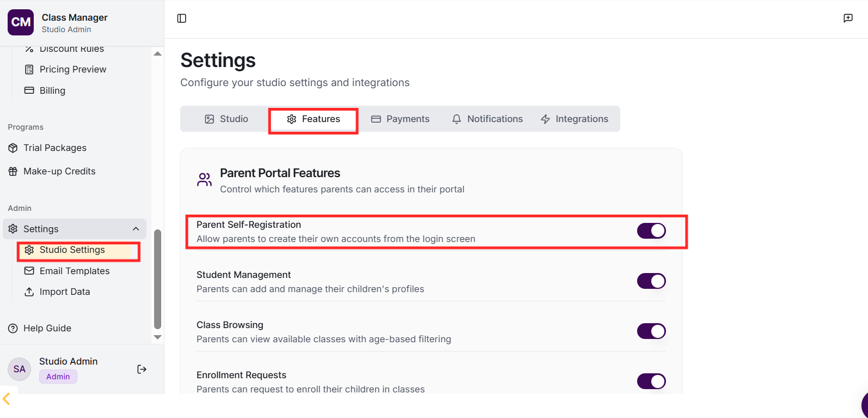Click the Import Data upload icon
This screenshot has width=868, height=418.
(x=29, y=292)
